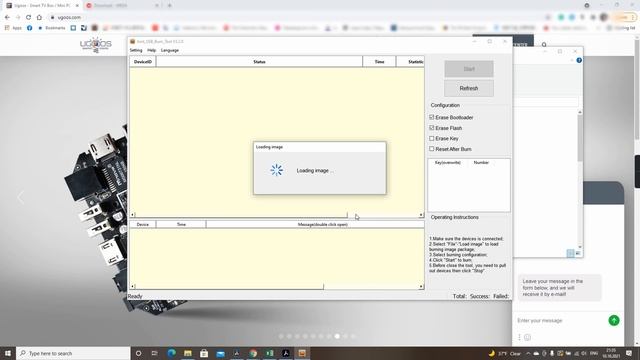Open the Bookmarks folder in bookmarks bar

pos(51,28)
